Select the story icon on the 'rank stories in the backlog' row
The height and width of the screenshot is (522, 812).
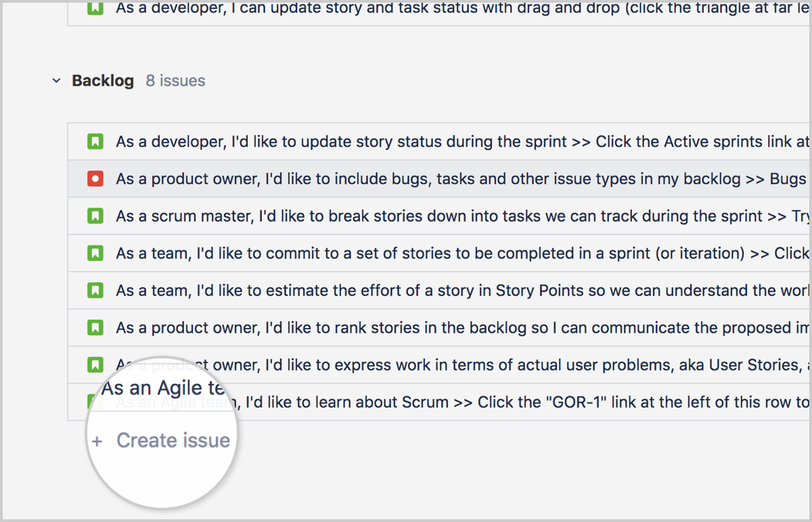click(95, 327)
